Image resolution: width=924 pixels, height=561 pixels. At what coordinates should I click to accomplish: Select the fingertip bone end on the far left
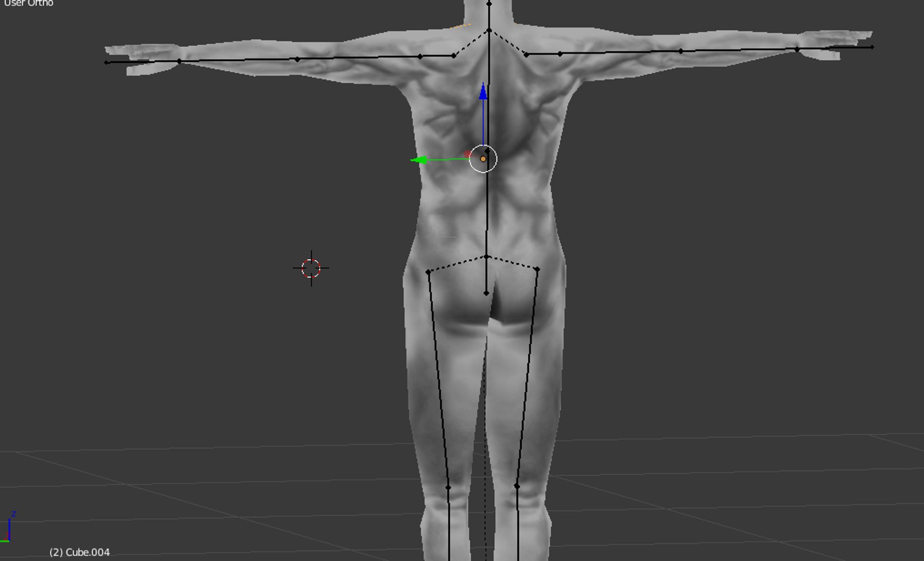[106, 62]
